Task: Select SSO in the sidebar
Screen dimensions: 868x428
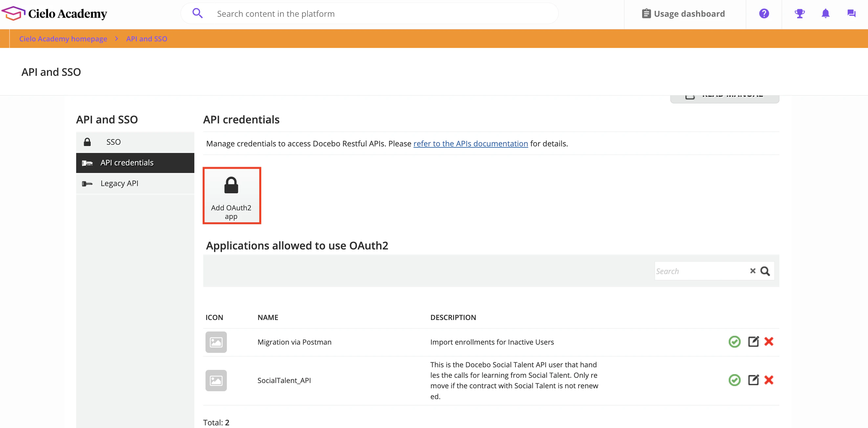Action: [113, 142]
